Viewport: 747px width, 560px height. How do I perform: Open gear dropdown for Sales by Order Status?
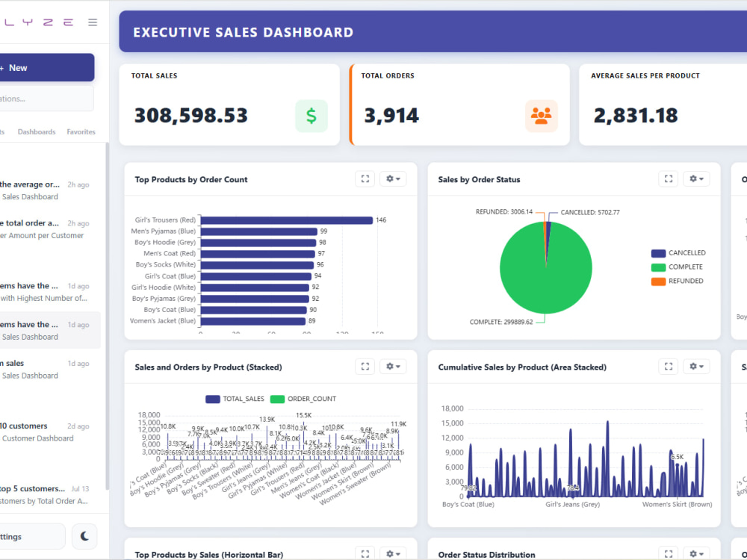(x=696, y=178)
